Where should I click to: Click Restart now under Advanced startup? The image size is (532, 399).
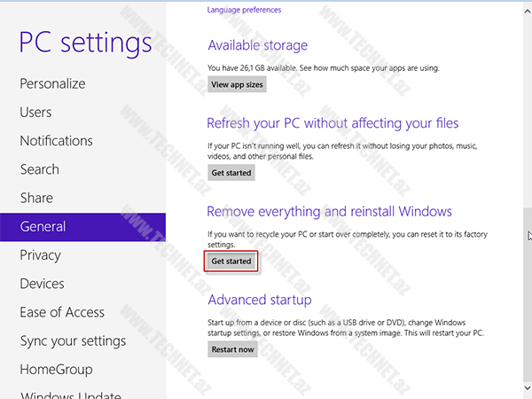pyautogui.click(x=232, y=349)
